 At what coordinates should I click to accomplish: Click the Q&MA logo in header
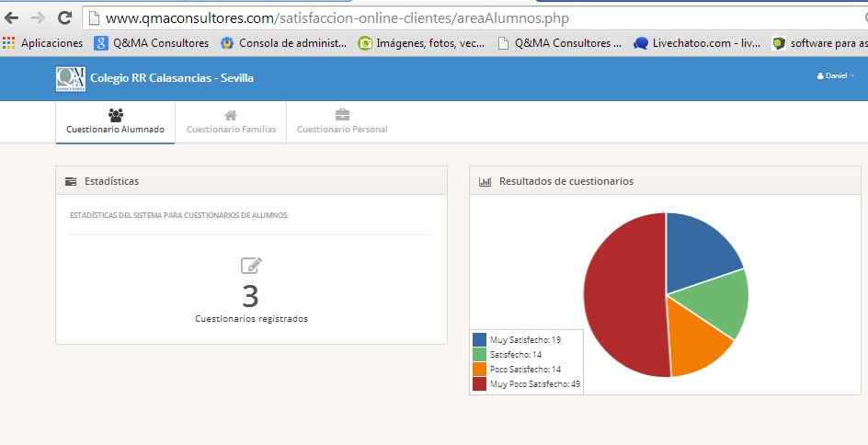pyautogui.click(x=71, y=78)
